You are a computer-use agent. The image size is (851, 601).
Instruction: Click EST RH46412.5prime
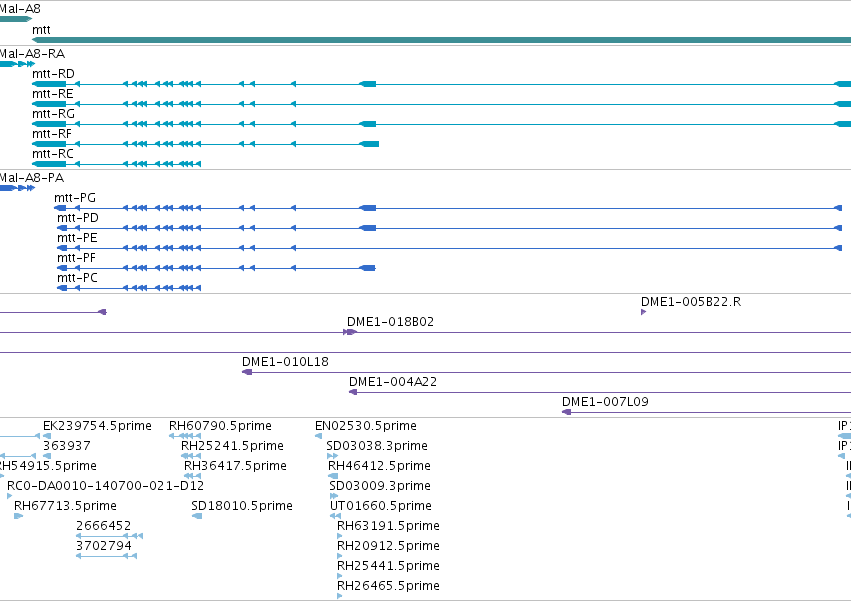[379, 466]
